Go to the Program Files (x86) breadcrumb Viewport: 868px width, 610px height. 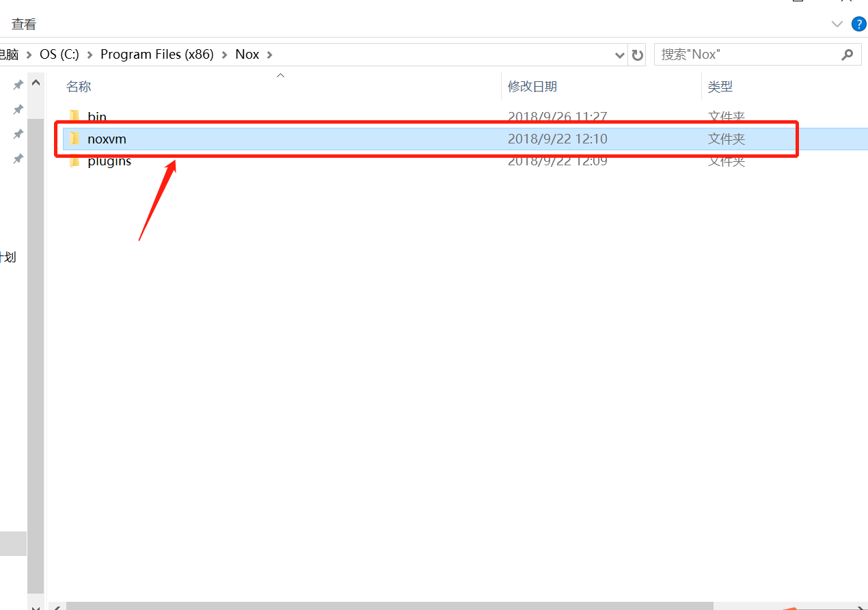pos(157,55)
